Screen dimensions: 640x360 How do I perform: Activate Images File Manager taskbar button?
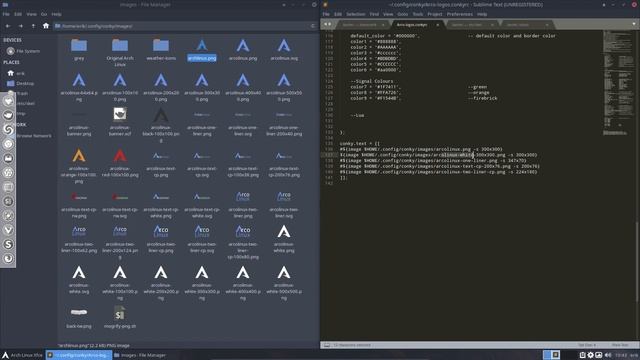[140, 355]
